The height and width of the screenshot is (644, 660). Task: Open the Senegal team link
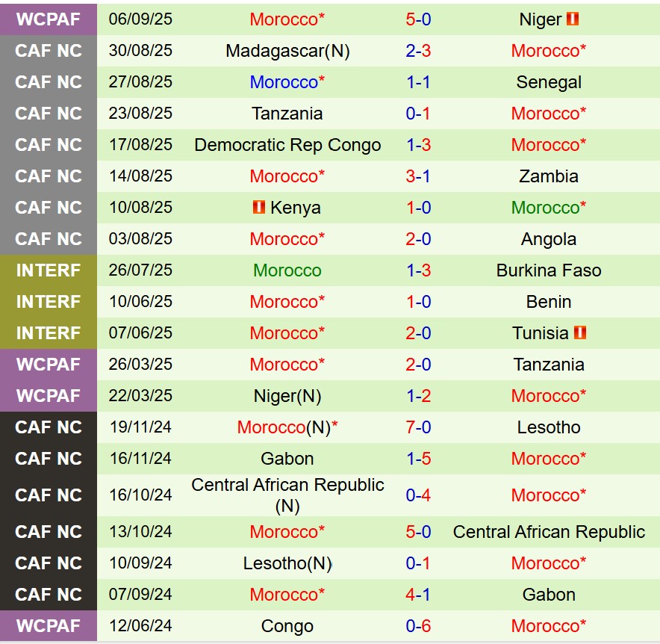pyautogui.click(x=549, y=82)
